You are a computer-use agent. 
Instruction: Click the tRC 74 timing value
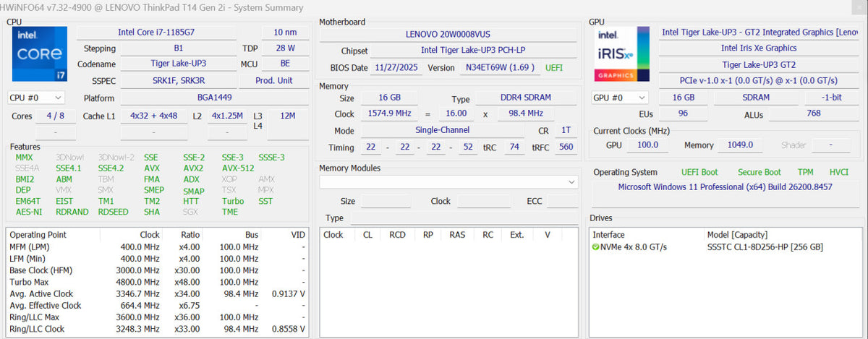(515, 147)
